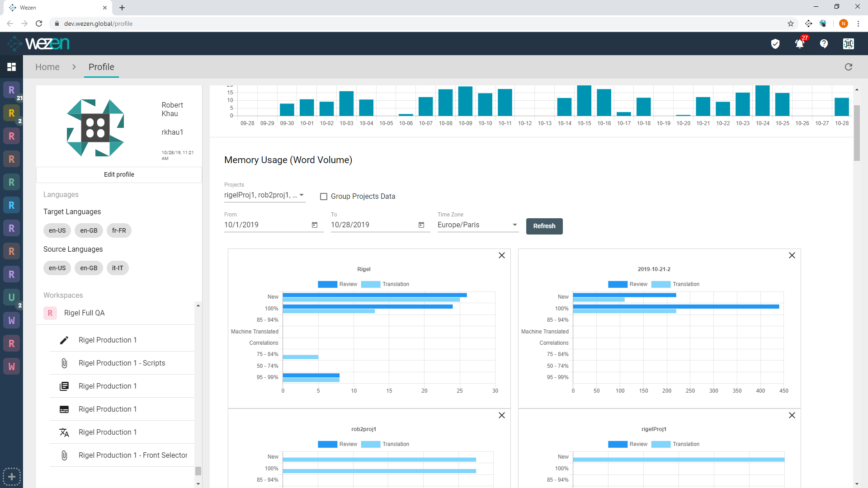Open the Time Zone Europe/Paris dropdown
868x488 pixels.
click(477, 225)
